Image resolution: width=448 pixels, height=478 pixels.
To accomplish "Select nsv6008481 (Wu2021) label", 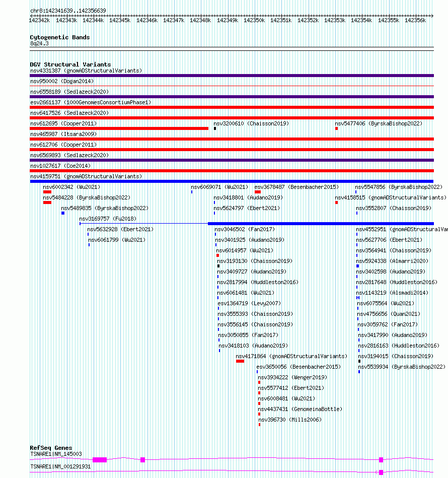I will tap(286, 398).
